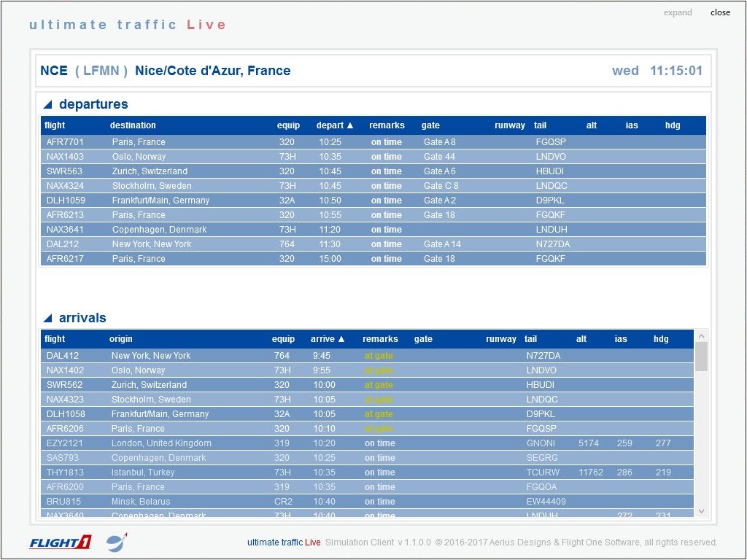Image resolution: width=747 pixels, height=560 pixels.
Task: Sort departures by hdg column
Action: [x=673, y=125]
